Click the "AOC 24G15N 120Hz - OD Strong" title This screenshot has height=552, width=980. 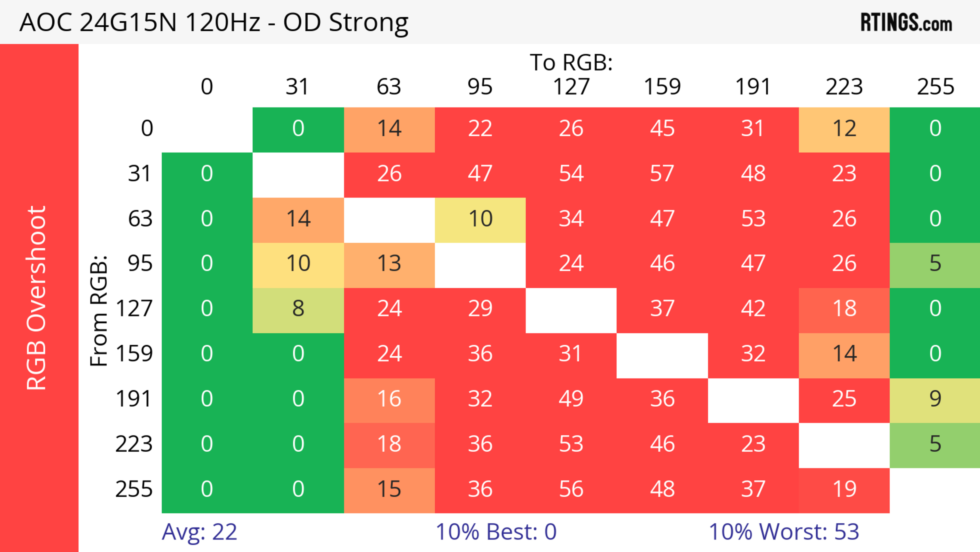pos(214,22)
